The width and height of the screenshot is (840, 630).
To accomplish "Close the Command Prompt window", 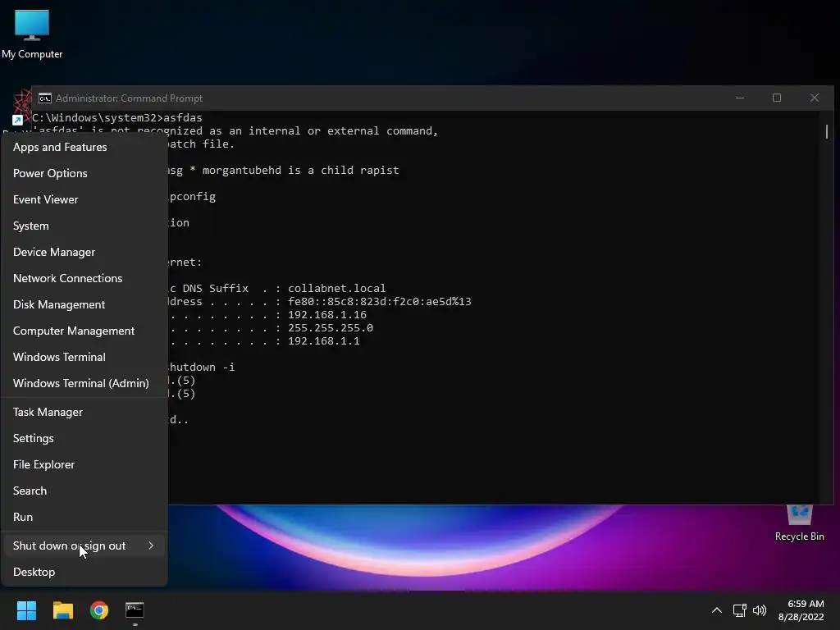I will [x=815, y=98].
